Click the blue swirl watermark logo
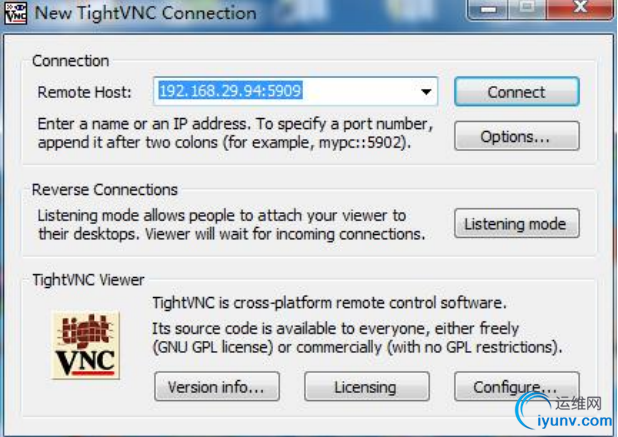The width and height of the screenshot is (618, 437). [x=532, y=411]
